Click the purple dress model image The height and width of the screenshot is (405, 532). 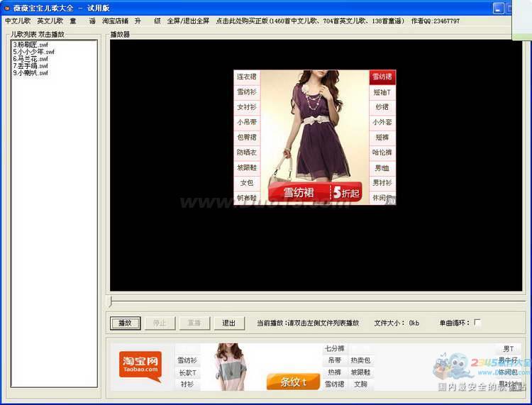click(314, 127)
